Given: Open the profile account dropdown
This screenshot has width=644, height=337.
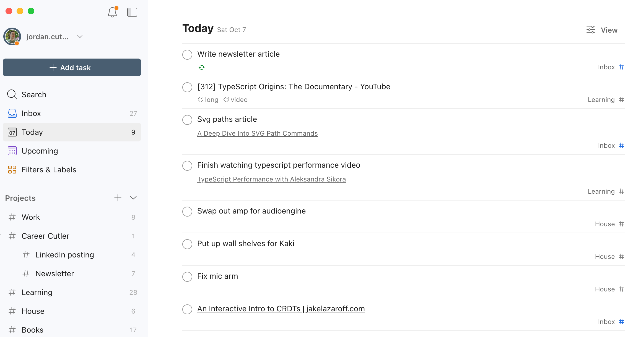Looking at the screenshot, I should click(80, 36).
